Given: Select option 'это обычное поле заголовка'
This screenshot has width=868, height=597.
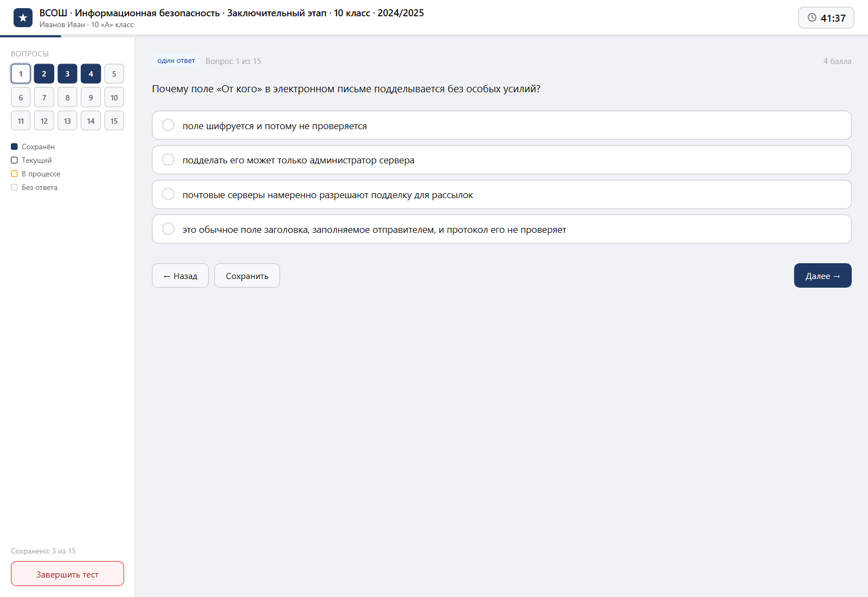Looking at the screenshot, I should pos(501,229).
